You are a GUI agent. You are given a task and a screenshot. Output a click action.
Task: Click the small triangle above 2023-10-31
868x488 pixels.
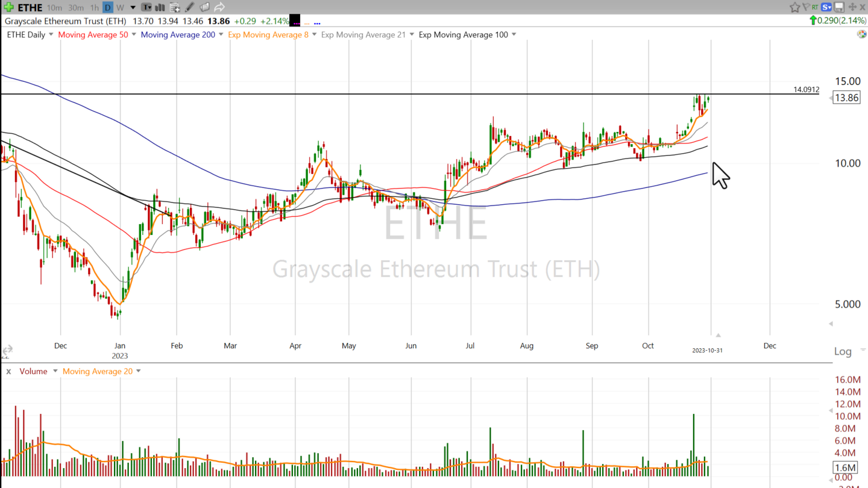pyautogui.click(x=718, y=335)
